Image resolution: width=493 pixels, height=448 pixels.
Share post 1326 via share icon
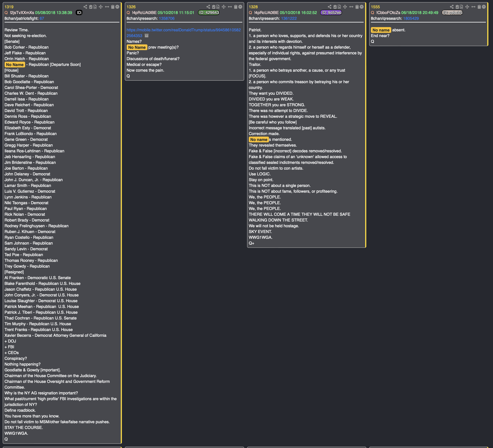pyautogui.click(x=208, y=7)
